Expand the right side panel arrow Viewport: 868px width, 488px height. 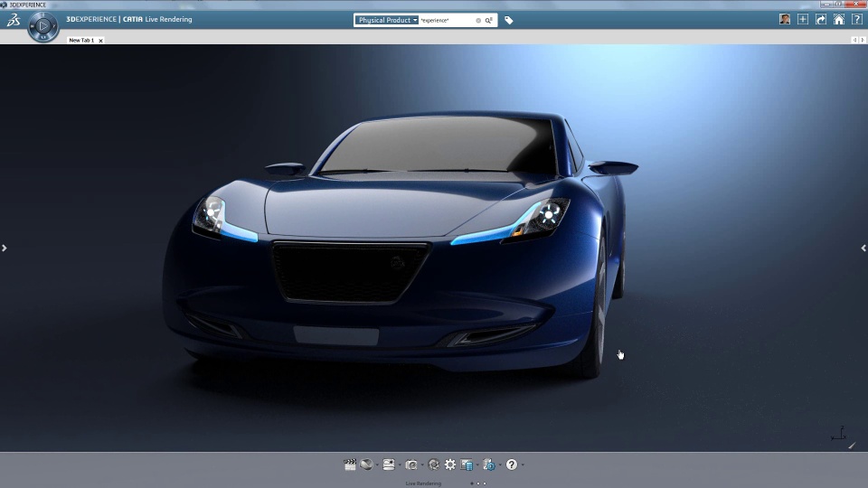[863, 248]
